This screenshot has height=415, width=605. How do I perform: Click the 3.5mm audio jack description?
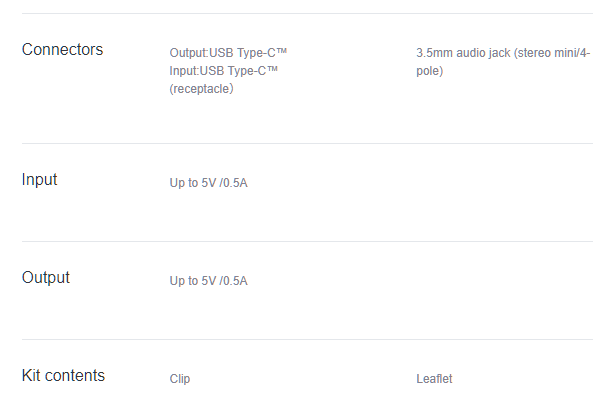[x=503, y=62]
